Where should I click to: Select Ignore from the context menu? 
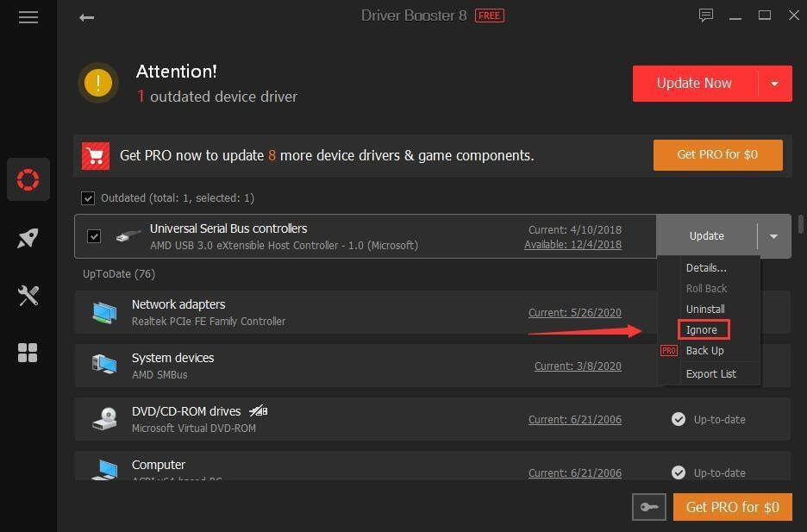click(702, 329)
